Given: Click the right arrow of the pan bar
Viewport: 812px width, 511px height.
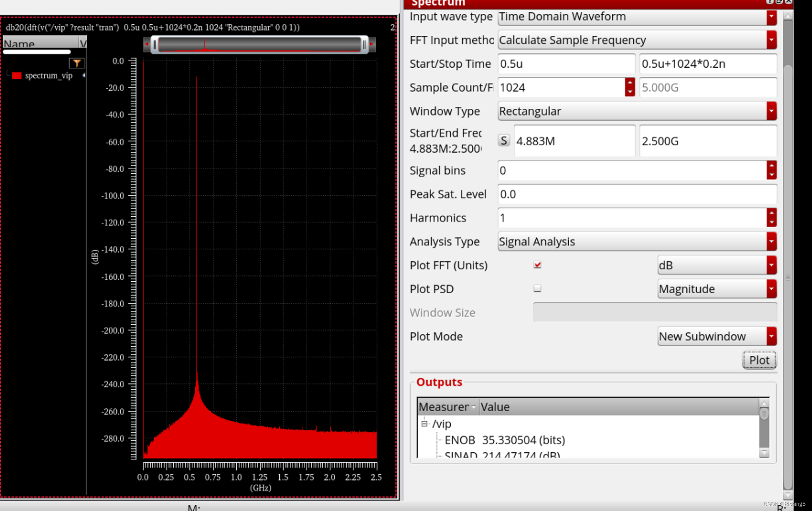Looking at the screenshot, I should 371,44.
